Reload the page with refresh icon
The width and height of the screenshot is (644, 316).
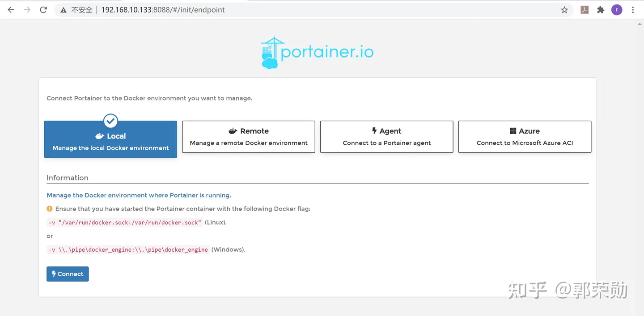point(43,10)
